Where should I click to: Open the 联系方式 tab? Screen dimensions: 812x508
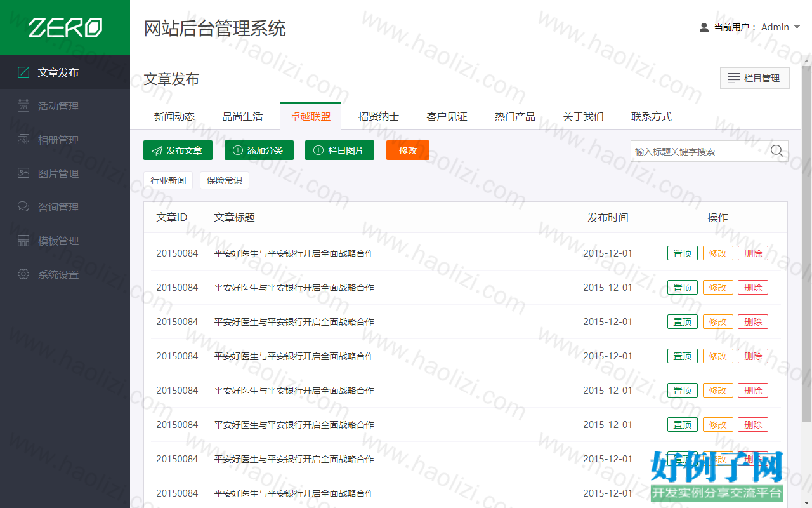[652, 116]
